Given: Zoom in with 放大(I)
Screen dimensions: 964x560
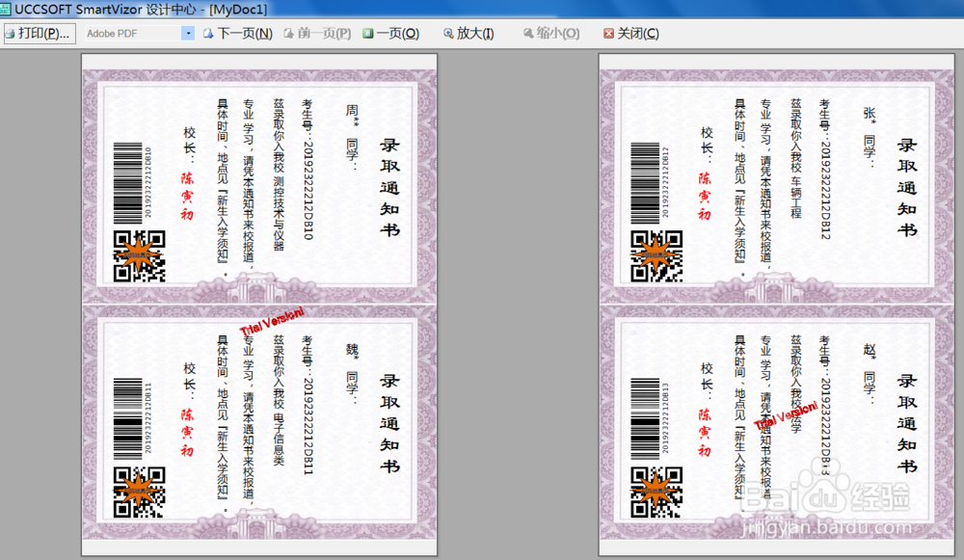Looking at the screenshot, I should pos(469,33).
